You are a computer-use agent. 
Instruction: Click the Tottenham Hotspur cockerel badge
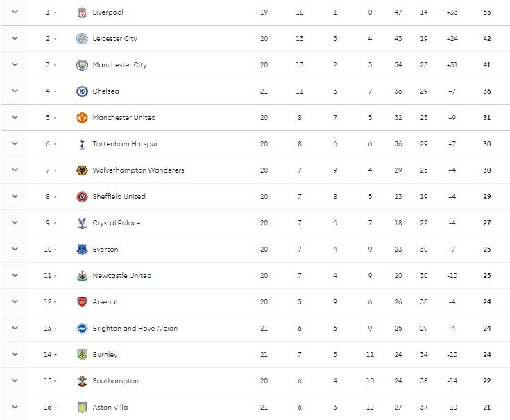tap(82, 144)
